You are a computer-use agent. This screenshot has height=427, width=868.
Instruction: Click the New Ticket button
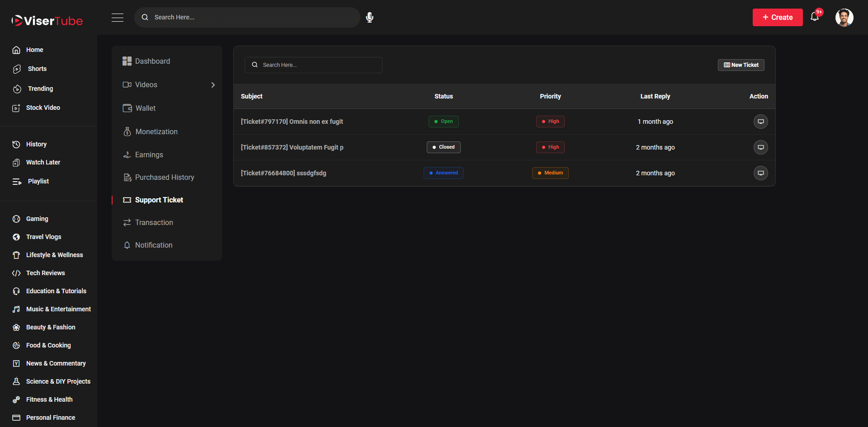(x=741, y=65)
